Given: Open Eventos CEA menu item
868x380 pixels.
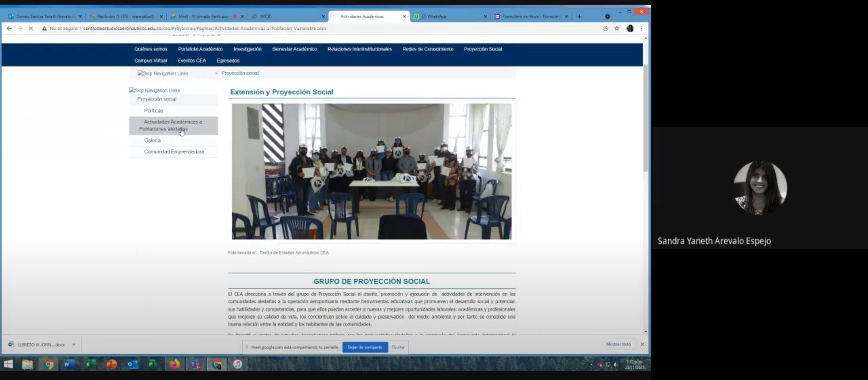Looking at the screenshot, I should (192, 61).
